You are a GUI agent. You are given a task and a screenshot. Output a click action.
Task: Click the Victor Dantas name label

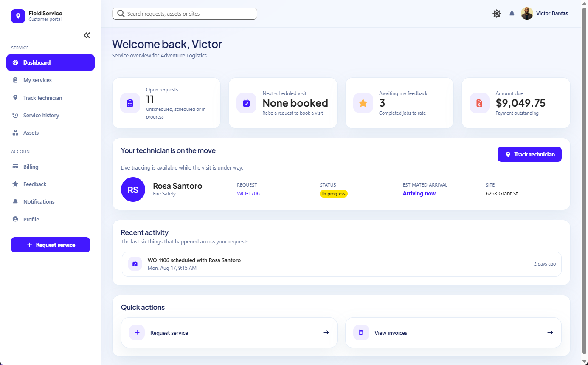pyautogui.click(x=552, y=14)
